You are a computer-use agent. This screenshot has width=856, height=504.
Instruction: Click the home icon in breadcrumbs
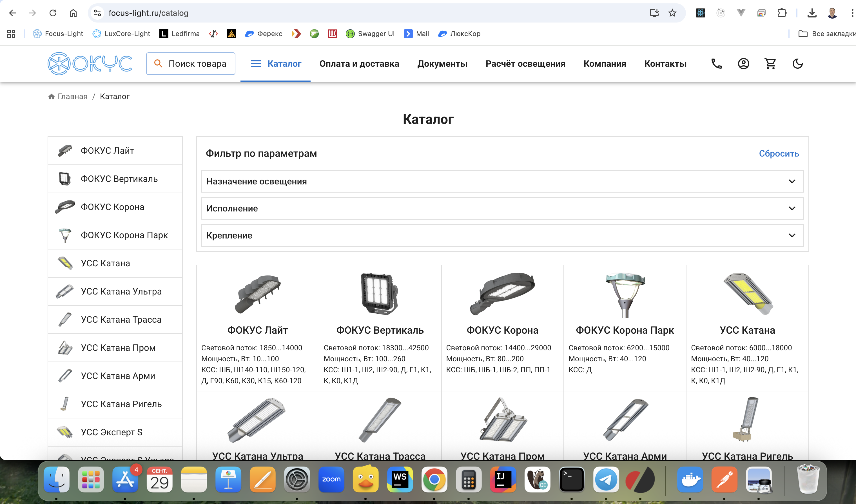(x=51, y=97)
